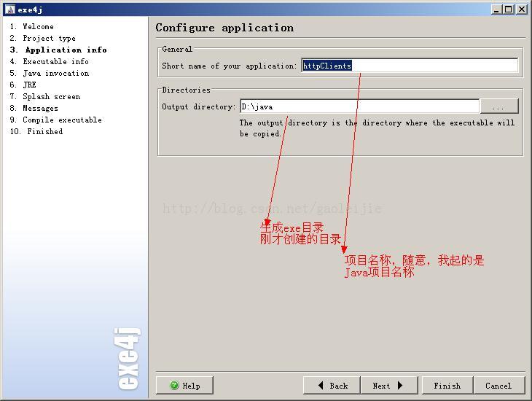Cancel the exe4j wizard
This screenshot has width=532, height=401.
(498, 386)
